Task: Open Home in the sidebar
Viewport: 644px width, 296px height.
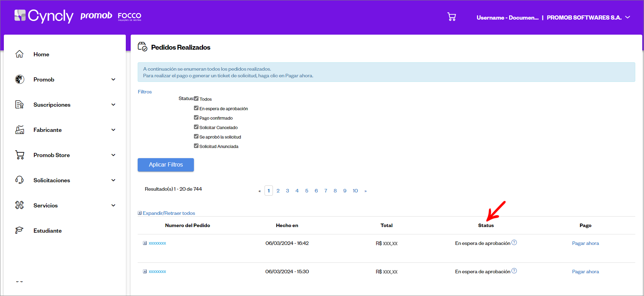Action: (x=41, y=54)
